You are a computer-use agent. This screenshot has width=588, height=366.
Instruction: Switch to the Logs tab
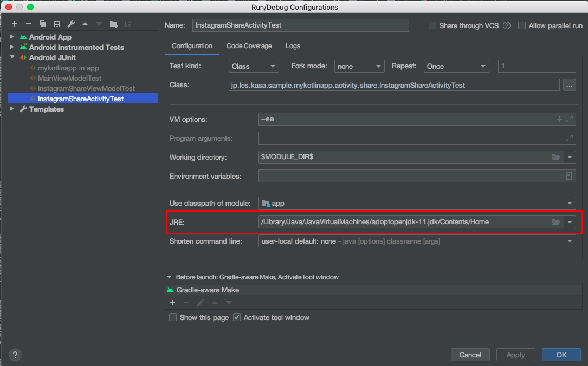(293, 46)
